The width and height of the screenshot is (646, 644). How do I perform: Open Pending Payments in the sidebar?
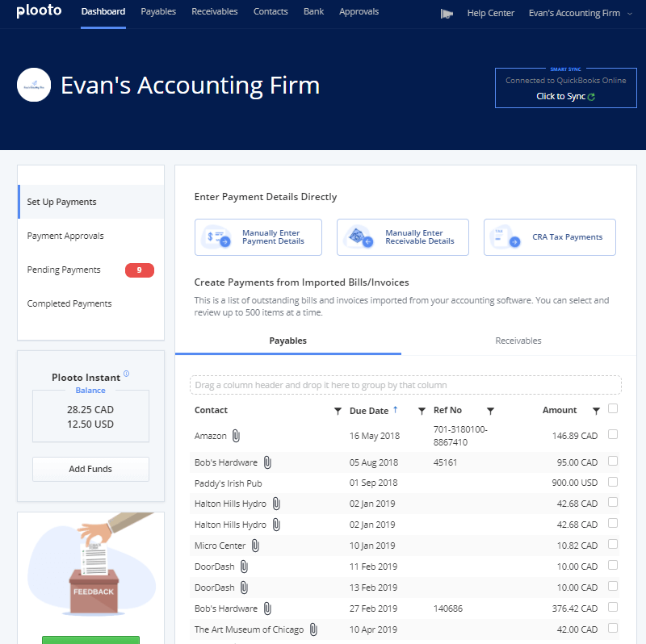[64, 270]
